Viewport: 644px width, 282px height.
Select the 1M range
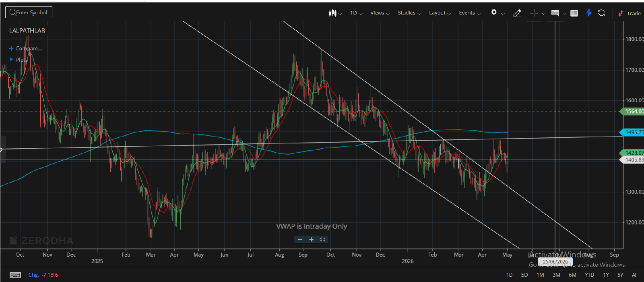point(540,275)
